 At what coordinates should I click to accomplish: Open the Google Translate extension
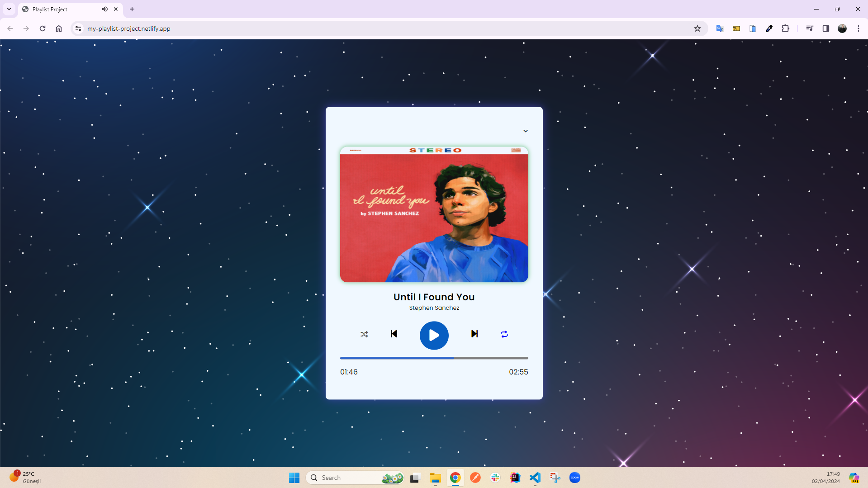click(720, 28)
